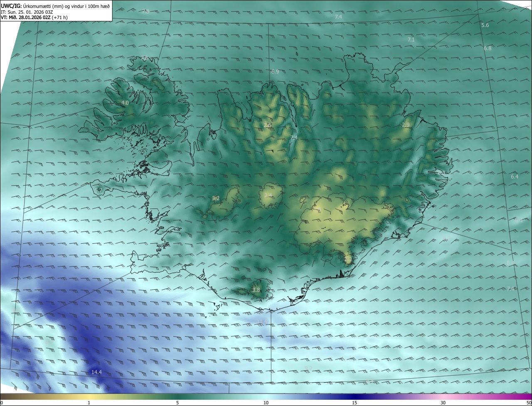Click the 50 tick on the color scale

point(529,403)
